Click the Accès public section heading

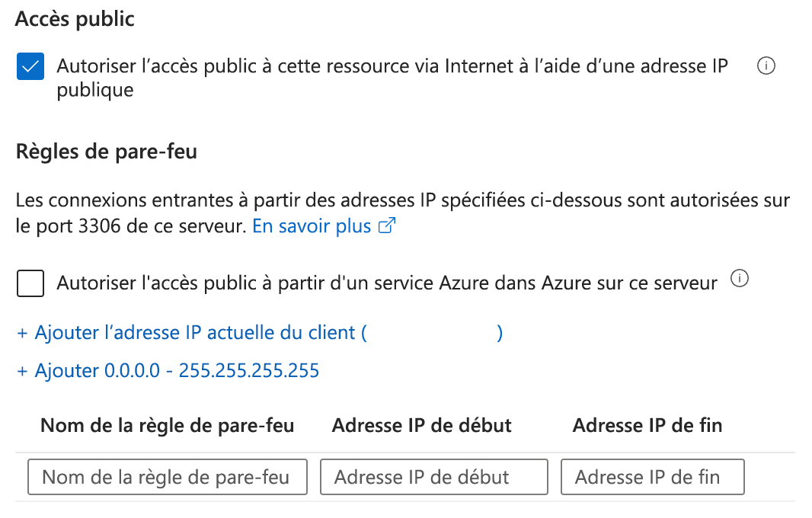tap(75, 20)
